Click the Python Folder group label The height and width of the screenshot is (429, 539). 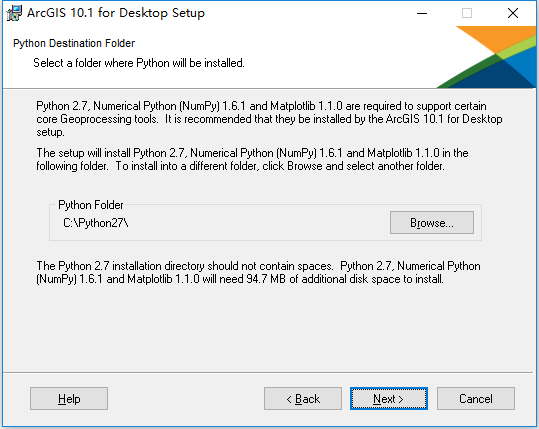click(90, 205)
